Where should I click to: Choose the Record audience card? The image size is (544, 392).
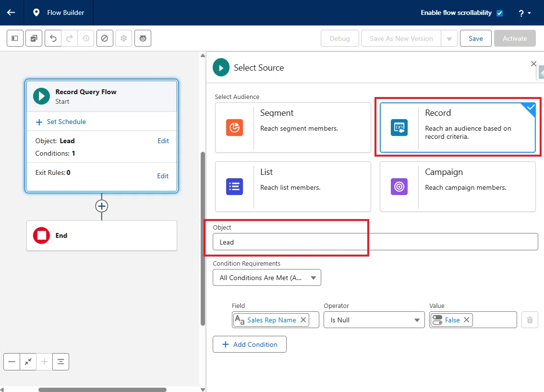(458, 127)
